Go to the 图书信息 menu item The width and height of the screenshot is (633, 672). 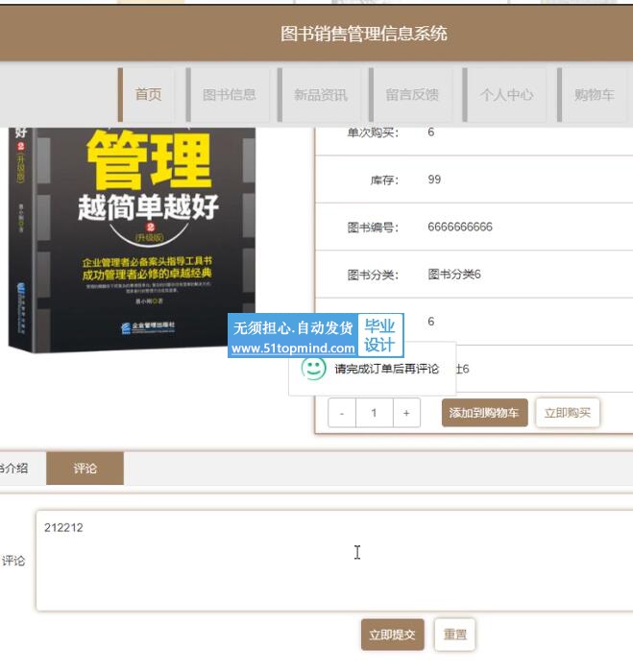pyautogui.click(x=229, y=95)
